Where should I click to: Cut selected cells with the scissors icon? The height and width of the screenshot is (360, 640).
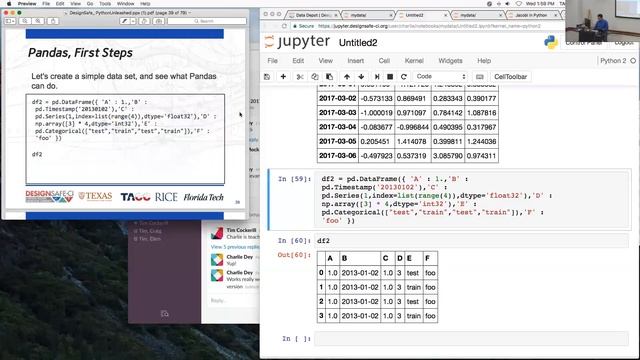tap(300, 77)
